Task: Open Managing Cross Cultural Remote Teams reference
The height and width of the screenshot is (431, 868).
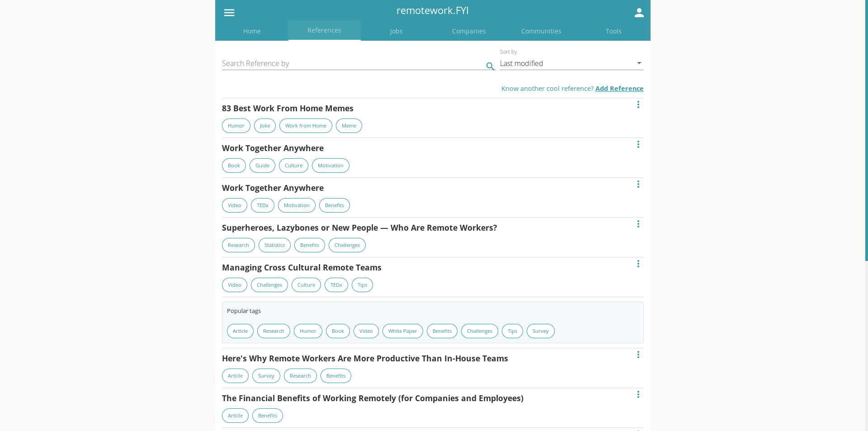Action: tap(302, 268)
